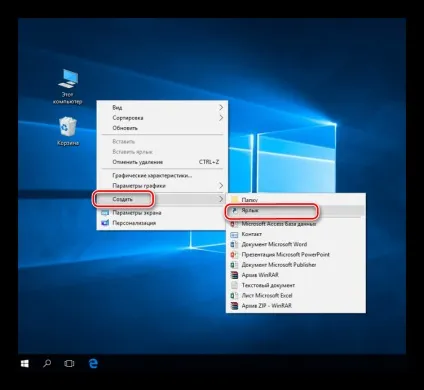Image resolution: width=424 pixels, height=390 pixels.
Task: Click the icon beside Персонализация
Action: pos(105,223)
